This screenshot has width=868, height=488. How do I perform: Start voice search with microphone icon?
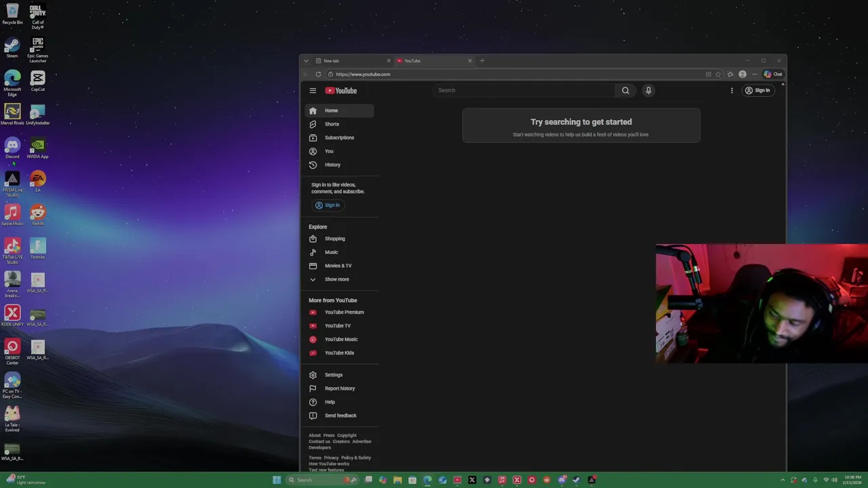[x=648, y=90]
